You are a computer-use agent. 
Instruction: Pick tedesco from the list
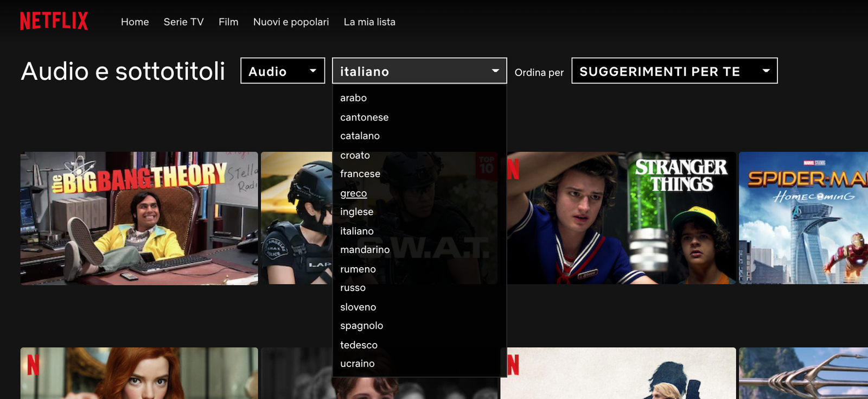coord(359,345)
